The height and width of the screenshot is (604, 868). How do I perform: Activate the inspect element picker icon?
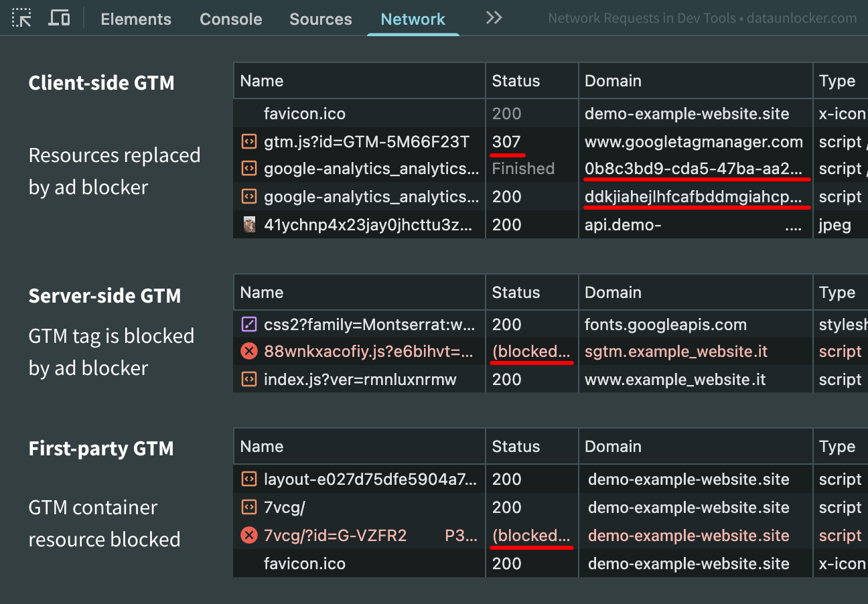22,18
